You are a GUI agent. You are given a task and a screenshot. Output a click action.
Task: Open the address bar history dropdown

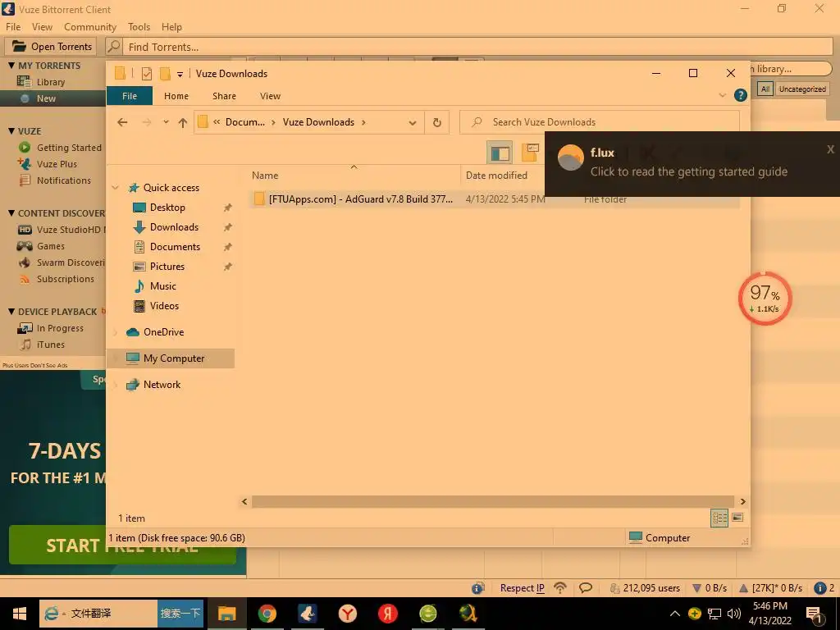413,123
